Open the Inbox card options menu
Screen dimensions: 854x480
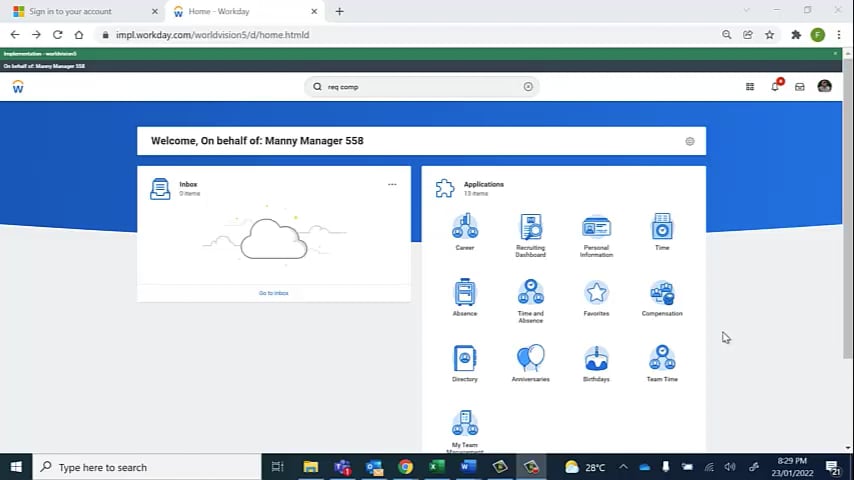tap(392, 184)
